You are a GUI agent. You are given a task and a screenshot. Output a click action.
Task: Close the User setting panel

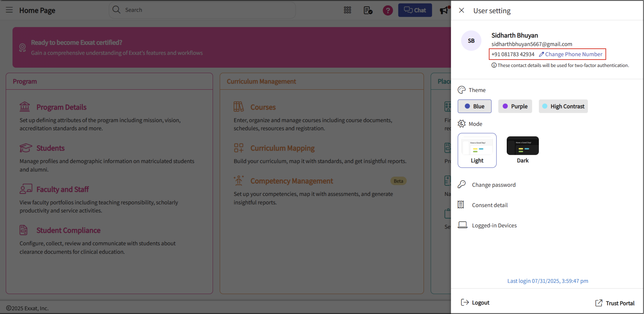[461, 10]
